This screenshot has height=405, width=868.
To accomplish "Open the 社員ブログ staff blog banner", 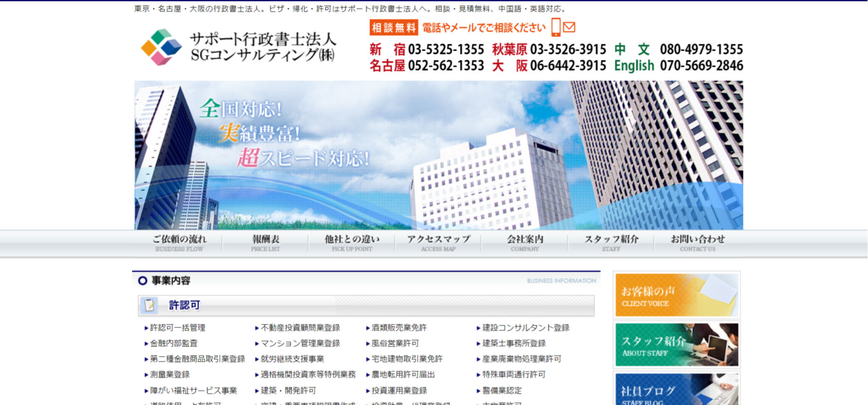I will click(677, 390).
